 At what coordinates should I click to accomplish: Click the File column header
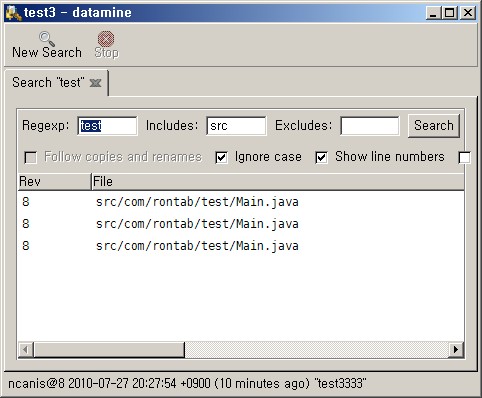(278, 182)
